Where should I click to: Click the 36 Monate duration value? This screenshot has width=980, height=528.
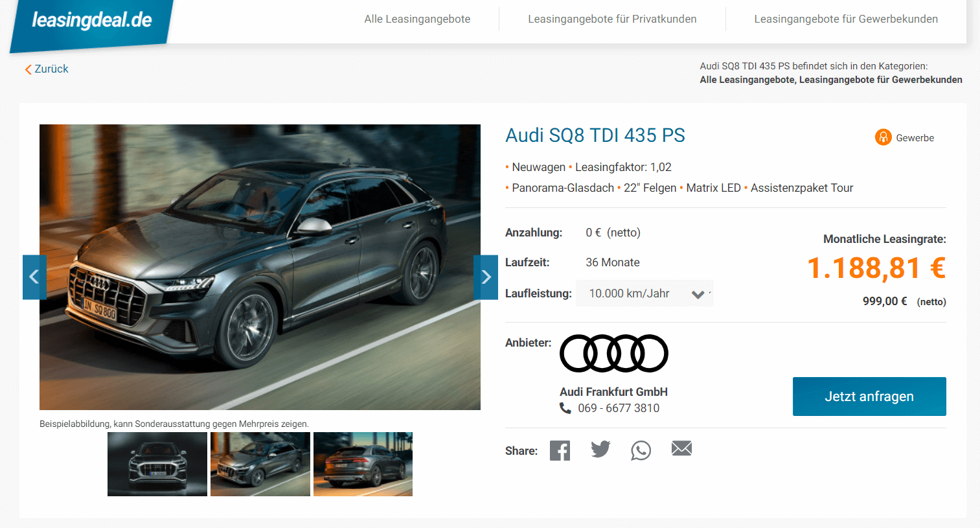coord(613,262)
